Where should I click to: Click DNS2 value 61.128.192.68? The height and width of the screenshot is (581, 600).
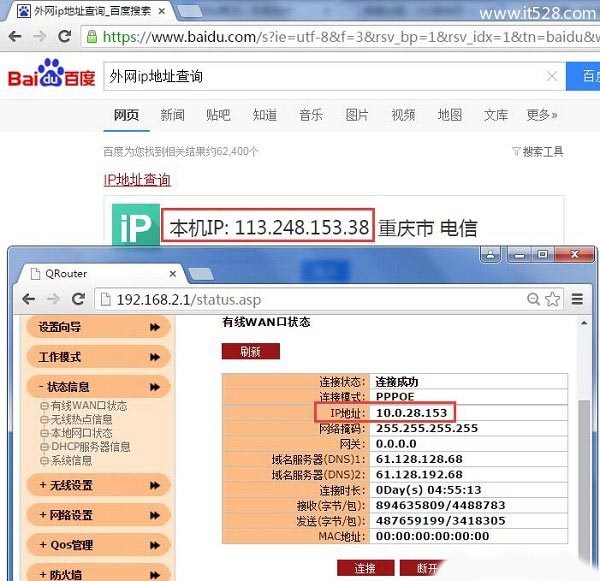419,475
